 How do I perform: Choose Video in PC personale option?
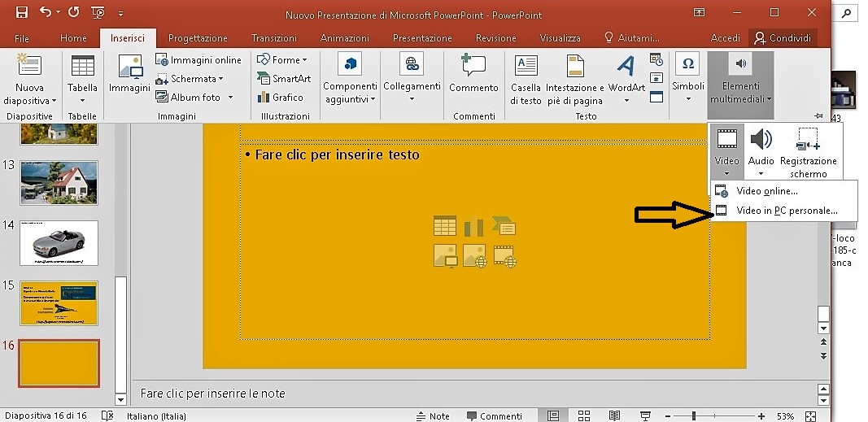pos(786,211)
